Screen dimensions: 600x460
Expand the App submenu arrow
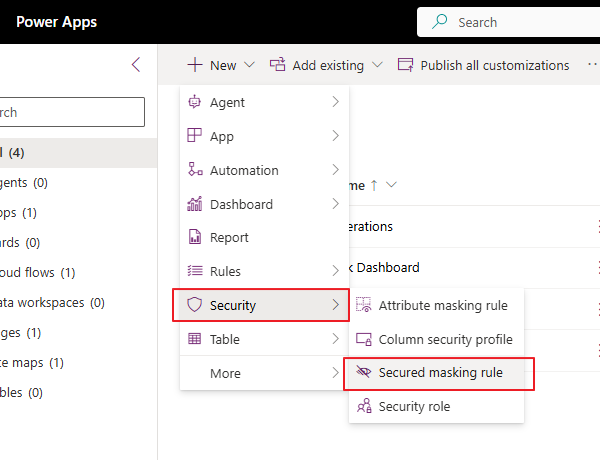tap(336, 135)
